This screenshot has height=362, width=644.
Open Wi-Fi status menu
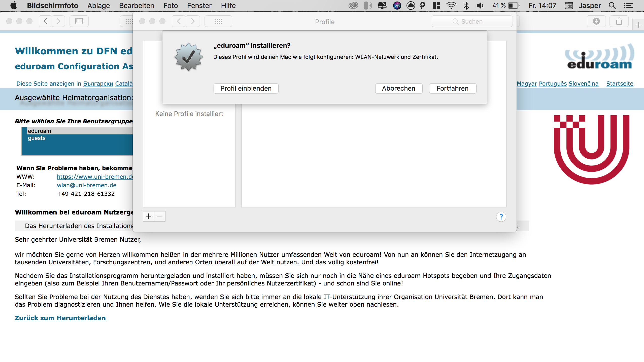coord(451,6)
